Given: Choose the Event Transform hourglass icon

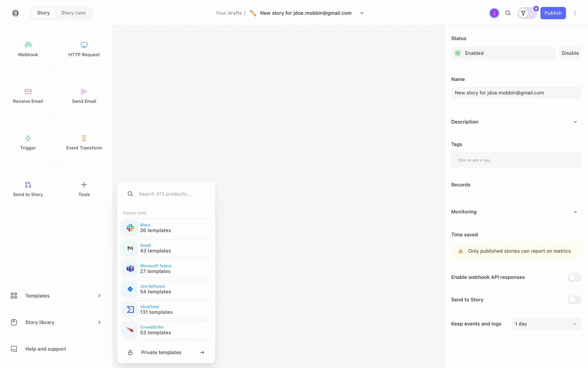Looking at the screenshot, I should pyautogui.click(x=84, y=138).
